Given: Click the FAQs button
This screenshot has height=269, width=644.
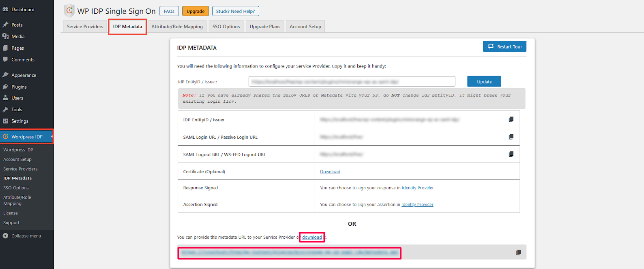Looking at the screenshot, I should tap(169, 11).
